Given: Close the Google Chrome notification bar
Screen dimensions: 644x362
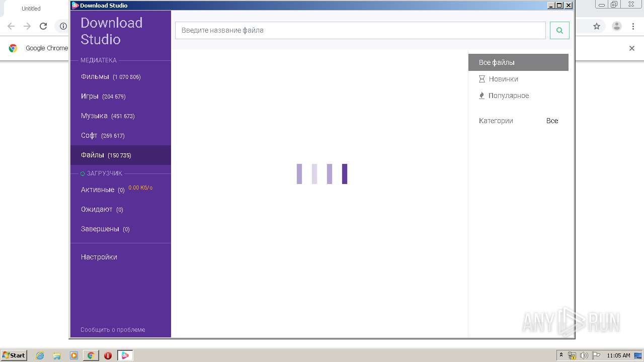Looking at the screenshot, I should tap(632, 48).
